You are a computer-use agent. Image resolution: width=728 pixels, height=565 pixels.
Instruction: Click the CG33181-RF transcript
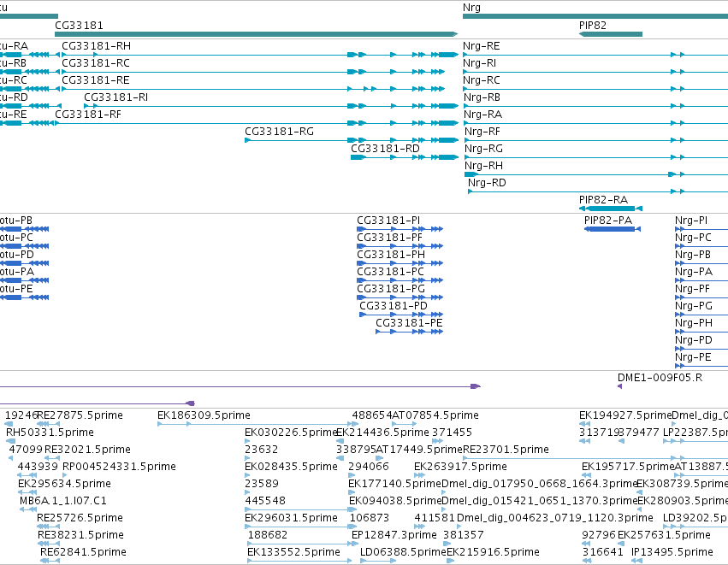pos(257,123)
